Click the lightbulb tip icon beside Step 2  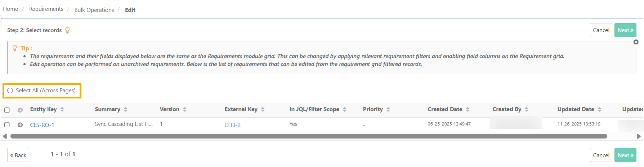[67, 30]
